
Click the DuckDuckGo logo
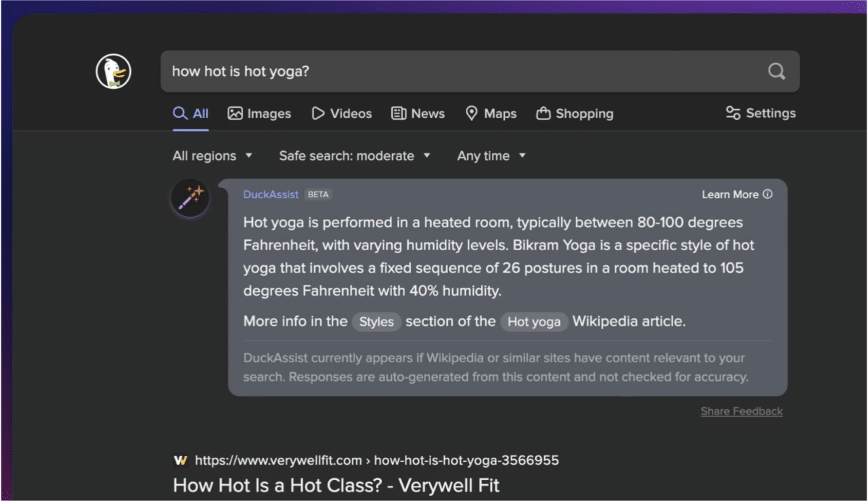tap(114, 72)
